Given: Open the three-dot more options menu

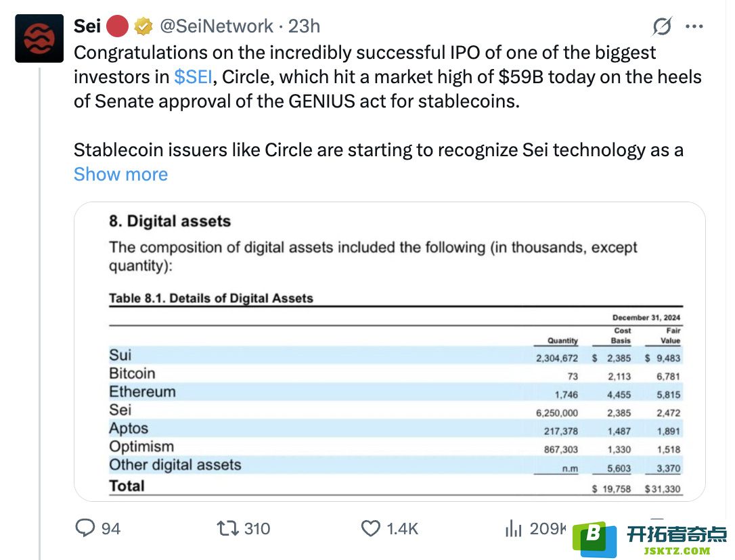Looking at the screenshot, I should click(x=694, y=26).
